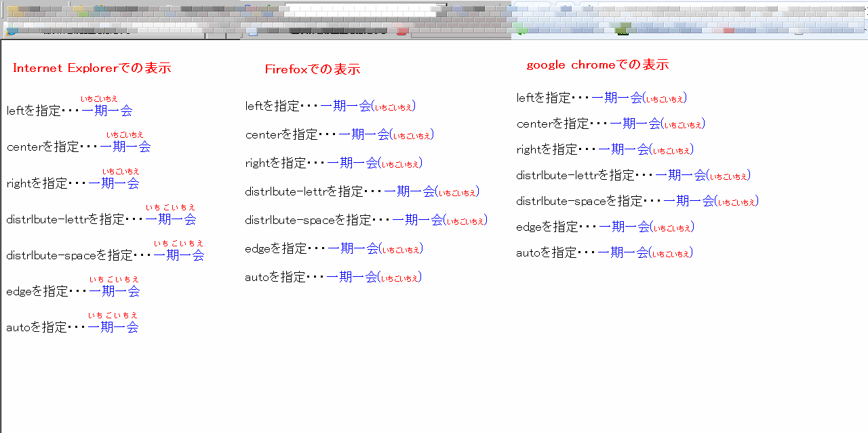Pick blue '一期一会' in google chrome auto row
The image size is (868, 433).
(623, 252)
